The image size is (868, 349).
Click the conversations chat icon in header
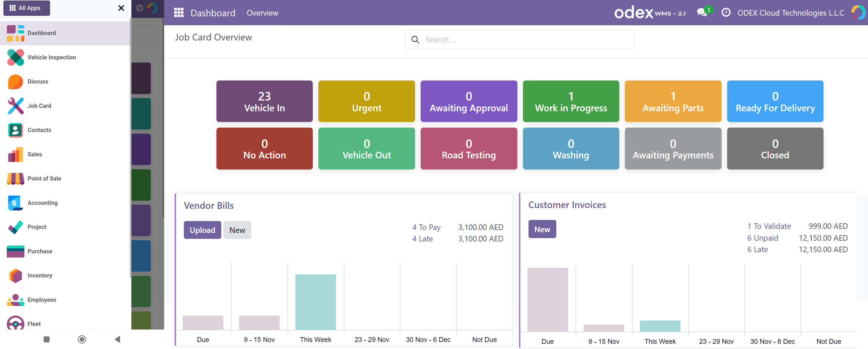coord(702,13)
